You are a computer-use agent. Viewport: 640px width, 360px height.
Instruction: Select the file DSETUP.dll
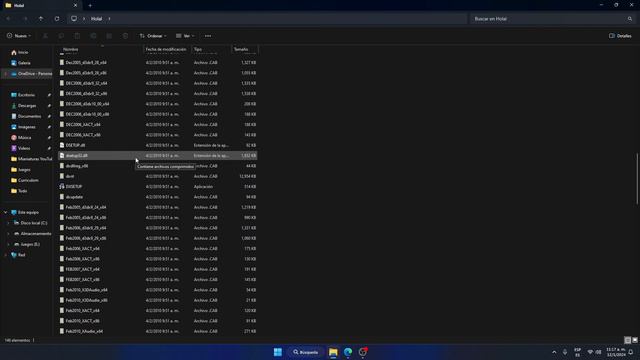(x=158, y=145)
